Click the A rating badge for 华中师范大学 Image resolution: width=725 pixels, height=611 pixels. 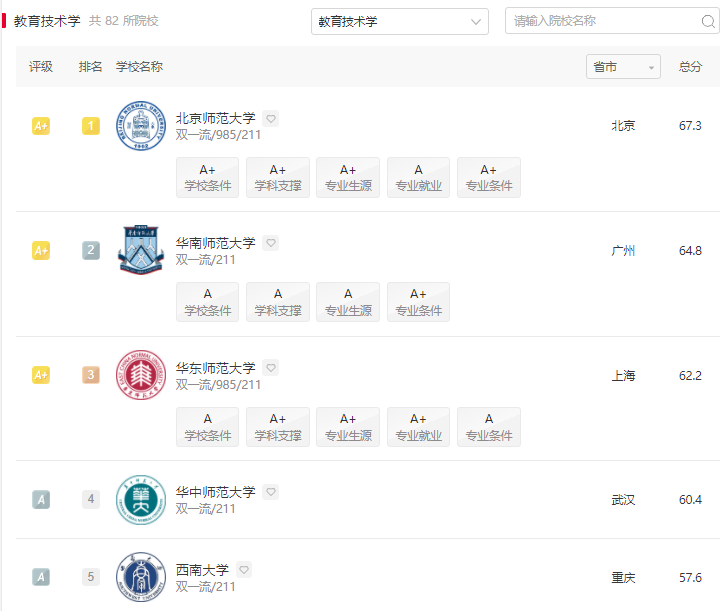41,500
